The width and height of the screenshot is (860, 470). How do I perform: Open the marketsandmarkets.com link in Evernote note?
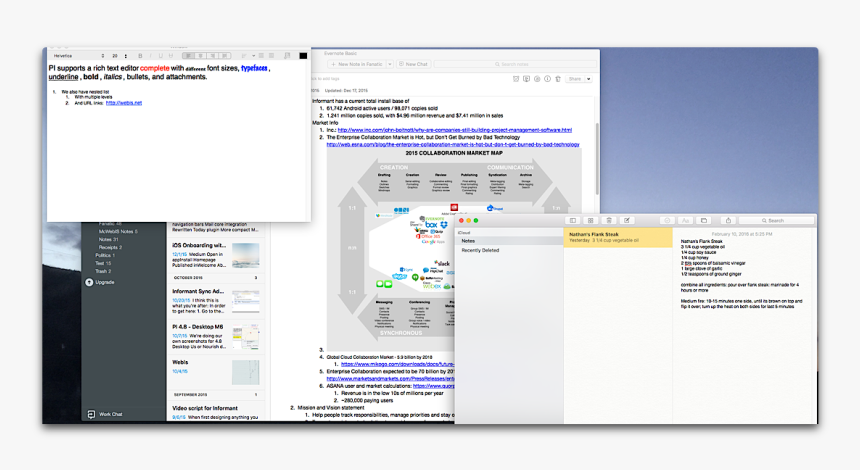pyautogui.click(x=391, y=379)
